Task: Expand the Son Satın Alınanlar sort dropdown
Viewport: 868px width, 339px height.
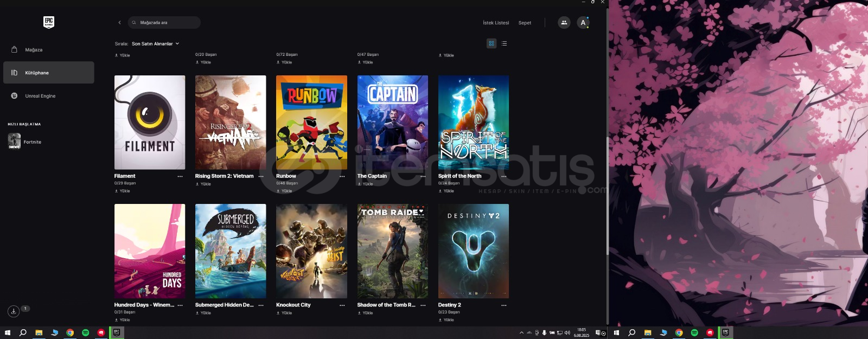Action: click(x=155, y=44)
